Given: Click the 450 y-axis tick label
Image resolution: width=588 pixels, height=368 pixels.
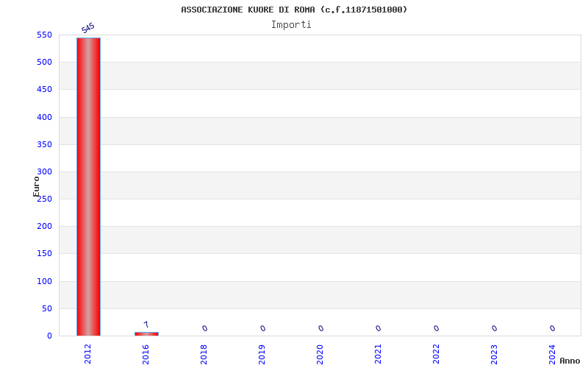Looking at the screenshot, I should tap(44, 89).
